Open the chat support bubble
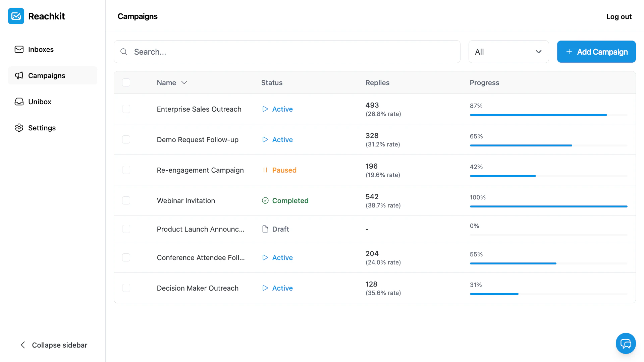The image size is (644, 362). 626,343
